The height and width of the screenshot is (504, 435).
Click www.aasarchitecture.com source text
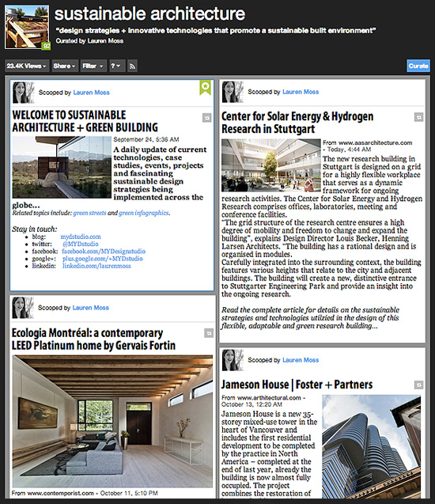[x=375, y=142]
